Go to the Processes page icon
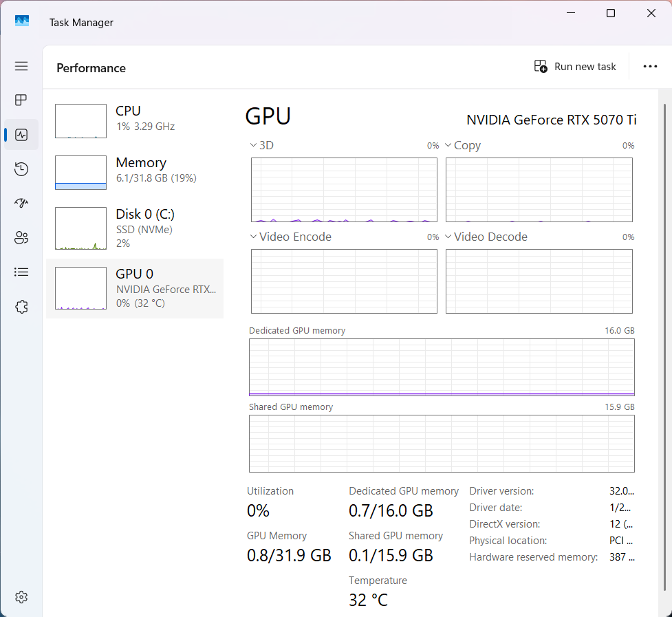Image resolution: width=672 pixels, height=617 pixels. (x=21, y=100)
